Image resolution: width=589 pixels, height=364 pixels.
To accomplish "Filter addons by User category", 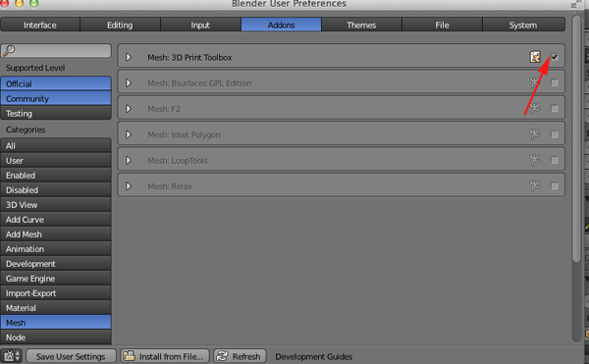I will [56, 161].
